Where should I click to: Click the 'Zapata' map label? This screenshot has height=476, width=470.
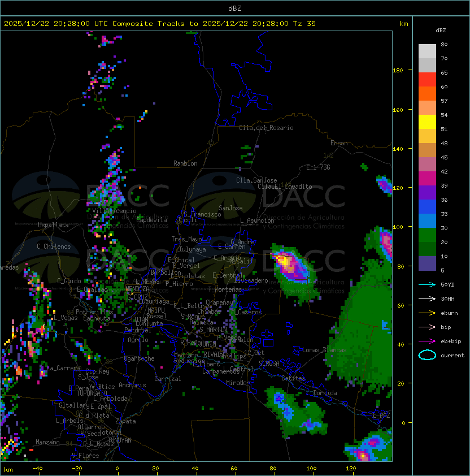click(x=125, y=421)
